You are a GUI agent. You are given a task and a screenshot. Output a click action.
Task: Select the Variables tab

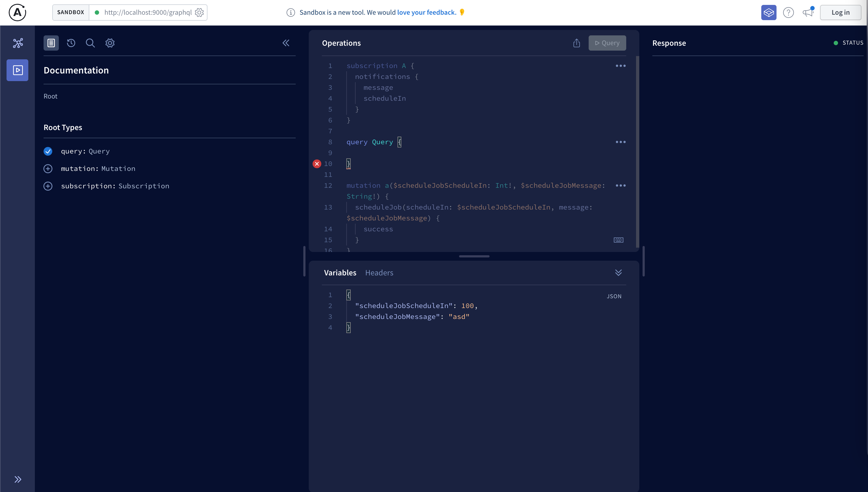pyautogui.click(x=340, y=273)
